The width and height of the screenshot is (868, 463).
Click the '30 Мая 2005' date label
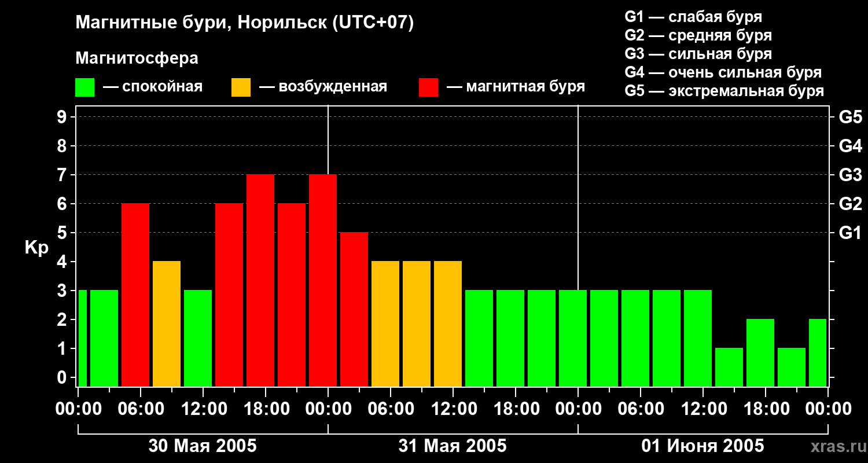pos(203,446)
